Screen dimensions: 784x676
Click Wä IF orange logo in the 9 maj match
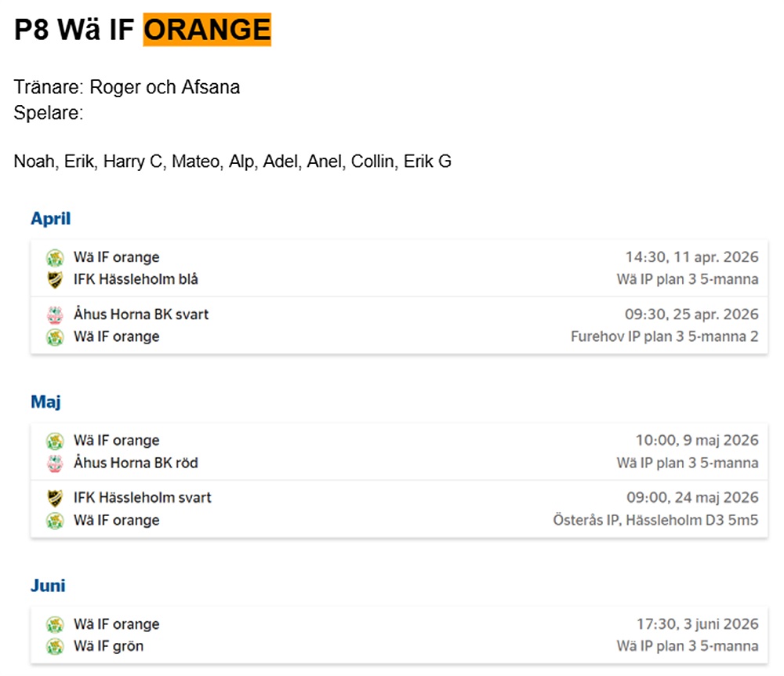[54, 442]
